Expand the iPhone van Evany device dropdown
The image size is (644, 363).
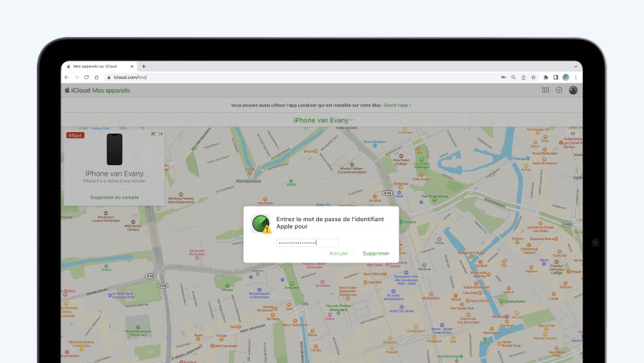(x=324, y=120)
